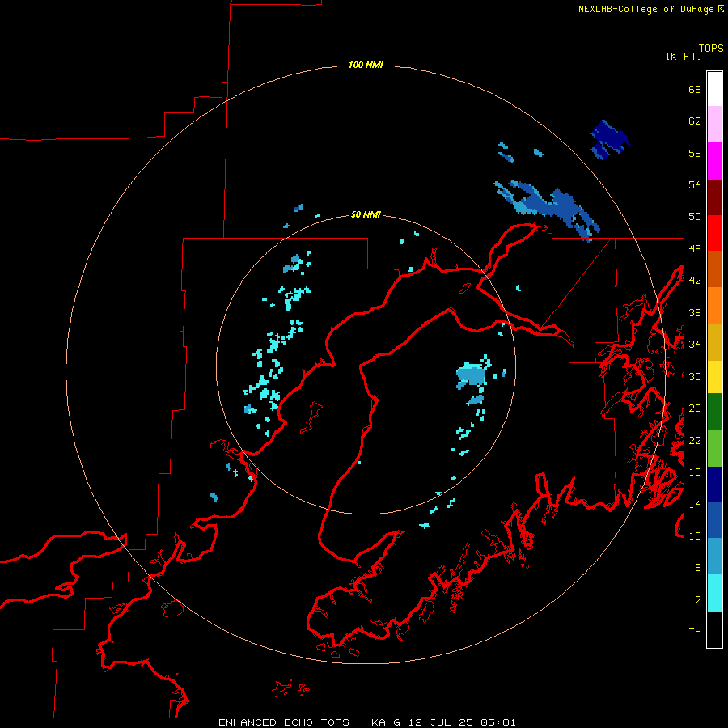
Task: Select the gold 38 kft color swatch
Action: [x=714, y=343]
